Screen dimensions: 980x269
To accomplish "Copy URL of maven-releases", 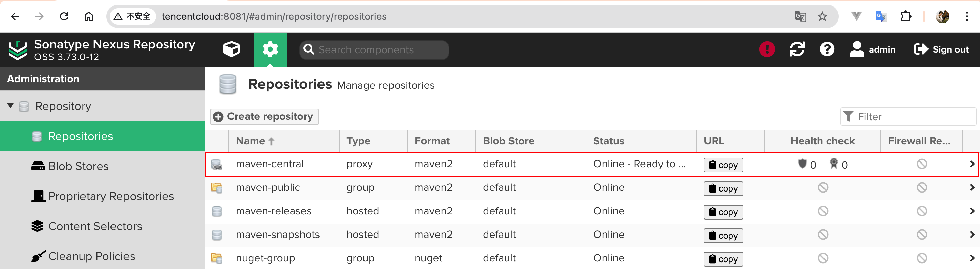I will point(723,212).
